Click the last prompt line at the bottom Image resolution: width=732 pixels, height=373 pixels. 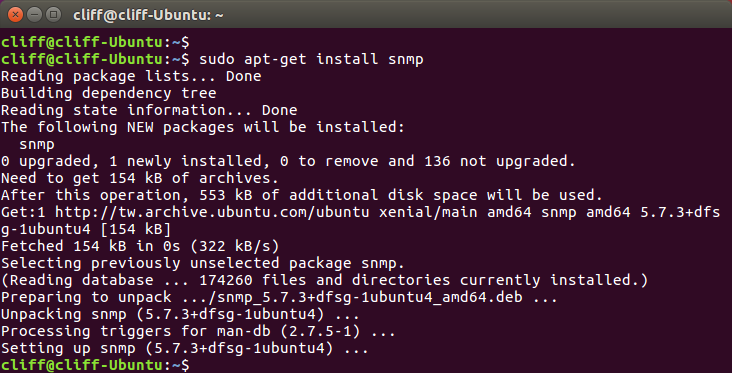point(95,365)
